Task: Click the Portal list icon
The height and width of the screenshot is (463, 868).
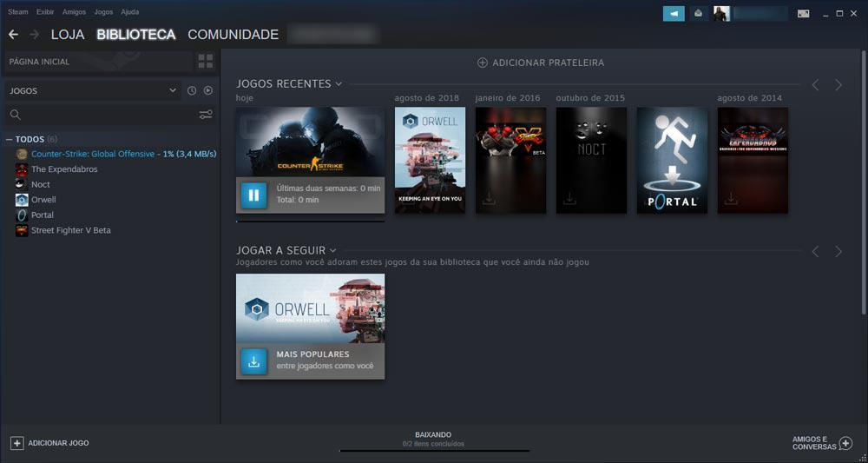Action: pos(22,215)
